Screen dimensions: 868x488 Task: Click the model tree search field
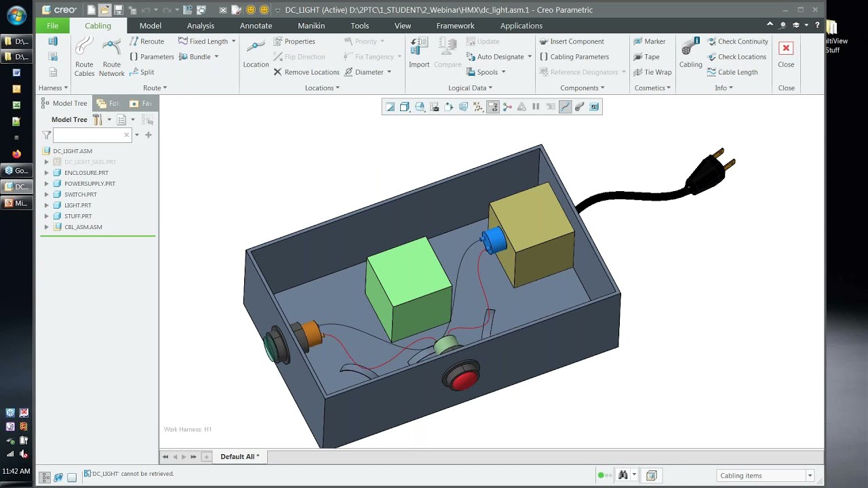92,135
